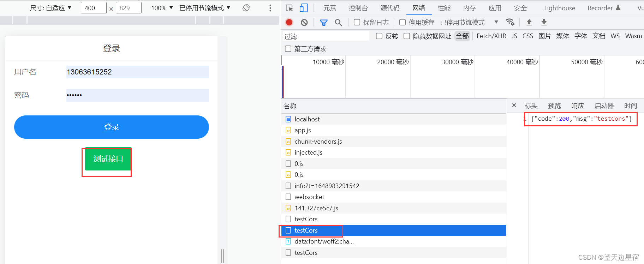Screen dimensions: 644x264
Task: Filter requests by WS
Action: click(x=615, y=36)
